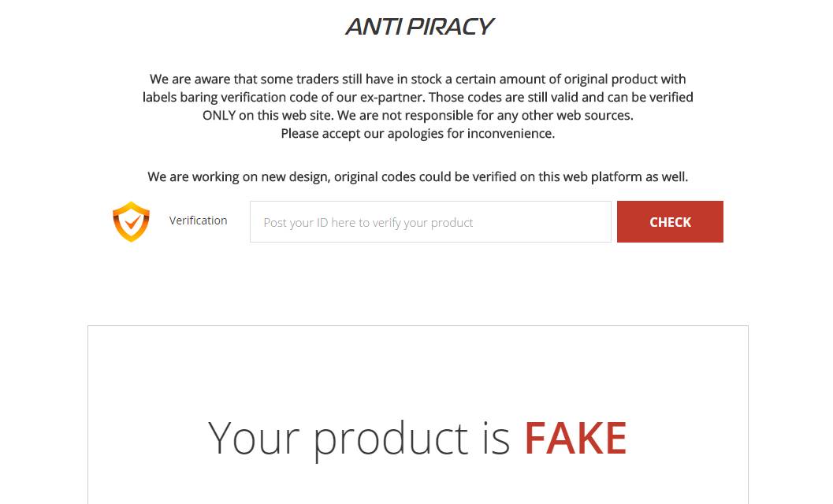This screenshot has height=504, width=833.
Task: Click the red FAKE result word
Action: (575, 438)
